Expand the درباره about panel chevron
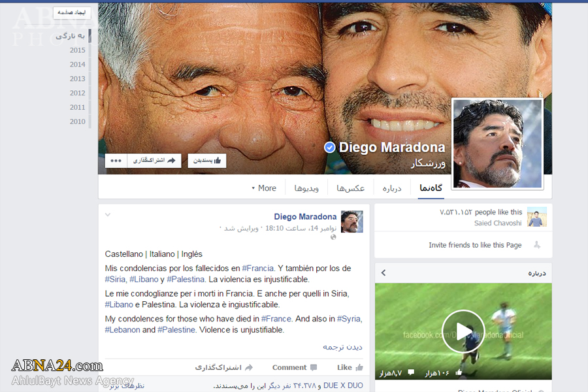This screenshot has height=392, width=588. 384,272
